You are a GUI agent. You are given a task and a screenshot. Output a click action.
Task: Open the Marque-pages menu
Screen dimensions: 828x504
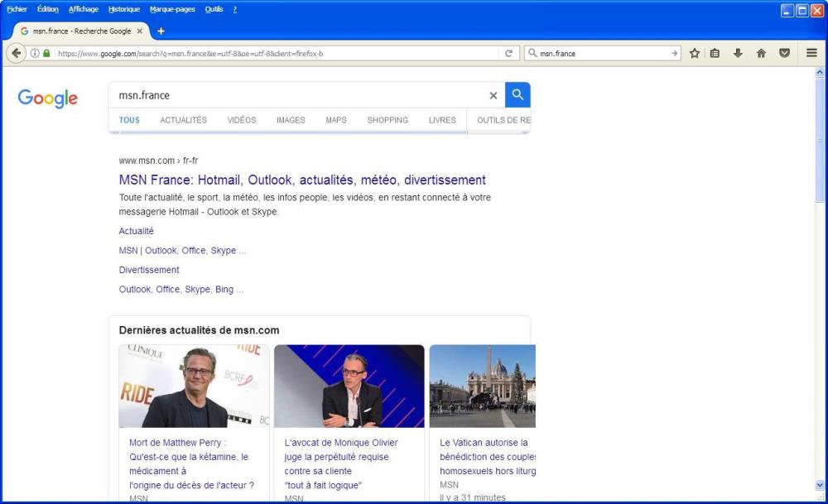tap(172, 9)
